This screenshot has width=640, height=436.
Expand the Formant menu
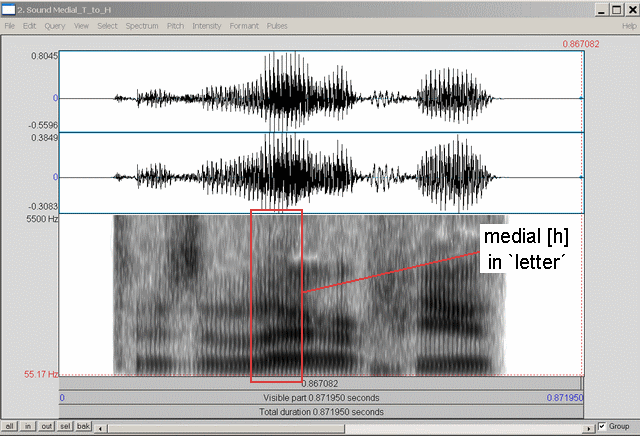point(244,25)
